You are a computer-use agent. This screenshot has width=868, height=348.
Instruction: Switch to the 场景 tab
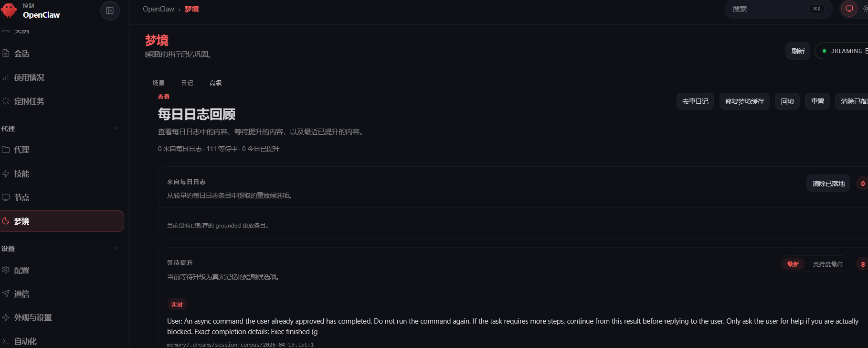159,83
